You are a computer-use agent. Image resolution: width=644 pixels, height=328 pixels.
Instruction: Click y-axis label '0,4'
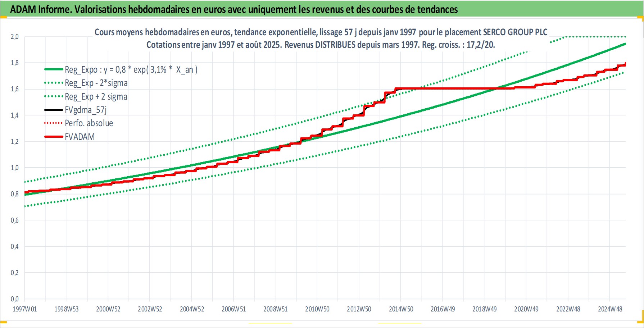pos(14,246)
